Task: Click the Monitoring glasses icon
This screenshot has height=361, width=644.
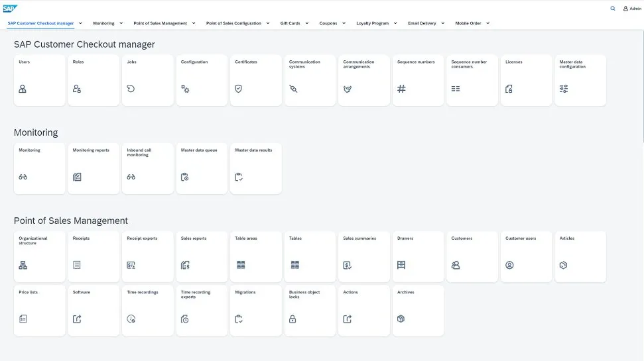Action: (23, 177)
